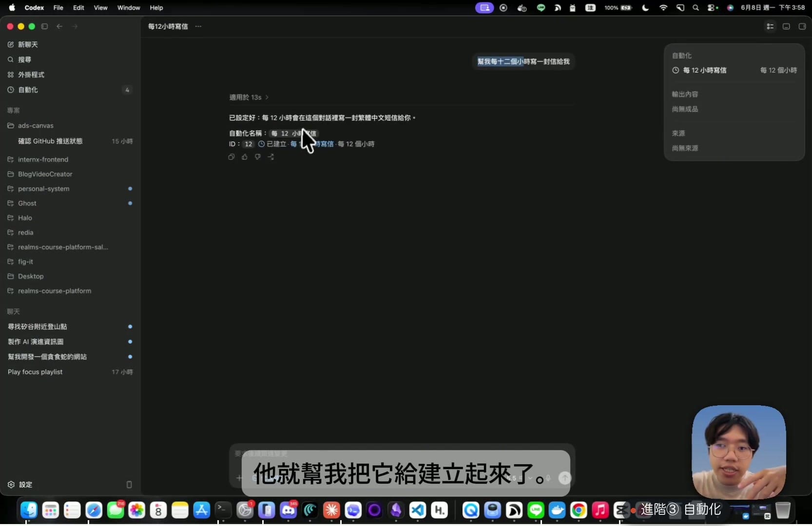Click the ID 12 badge in the response
This screenshot has width=812, height=526.
click(x=249, y=144)
